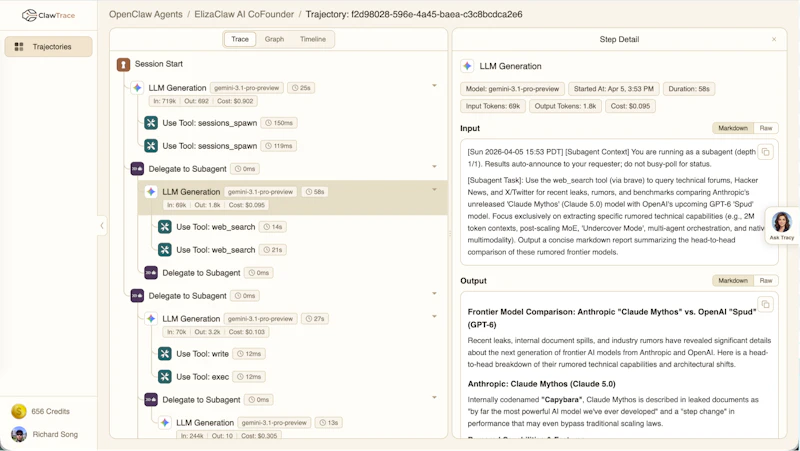Select the 25s LLM Generation sparkle icon
The width and height of the screenshot is (800, 451).
pos(137,88)
